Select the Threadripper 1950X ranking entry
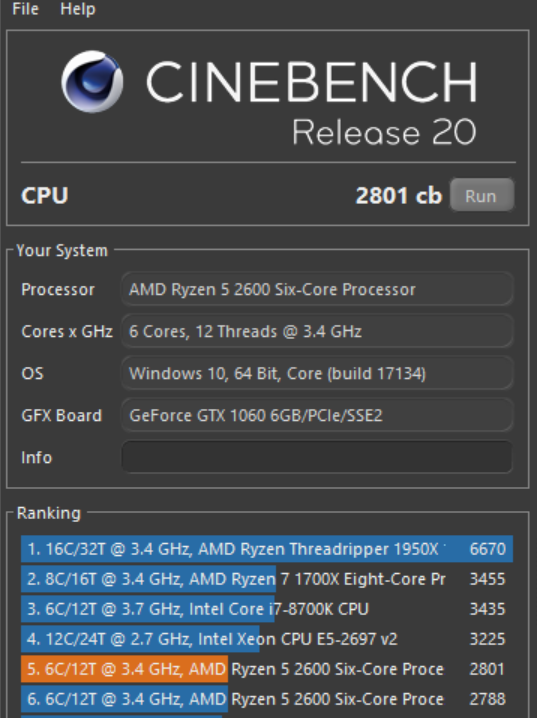 click(x=267, y=549)
